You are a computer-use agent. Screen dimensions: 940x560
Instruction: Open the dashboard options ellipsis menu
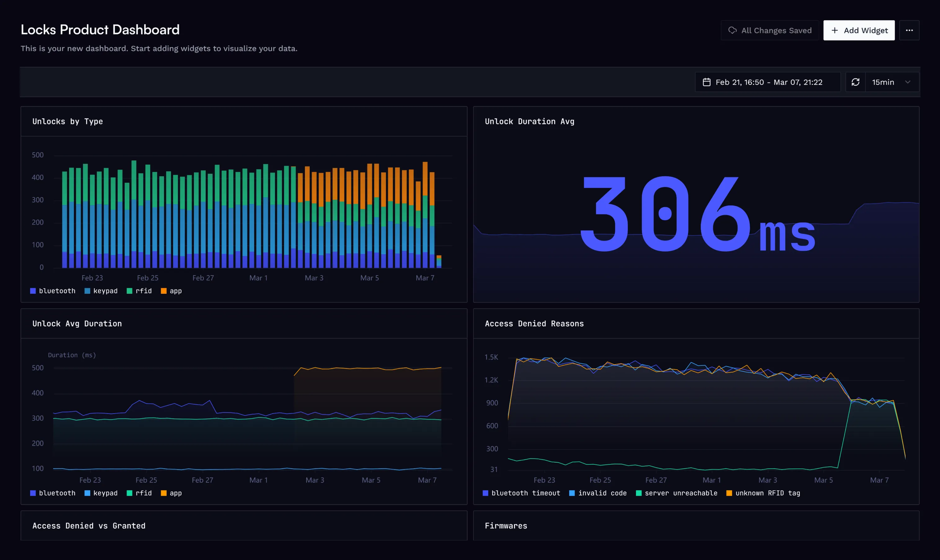click(909, 30)
